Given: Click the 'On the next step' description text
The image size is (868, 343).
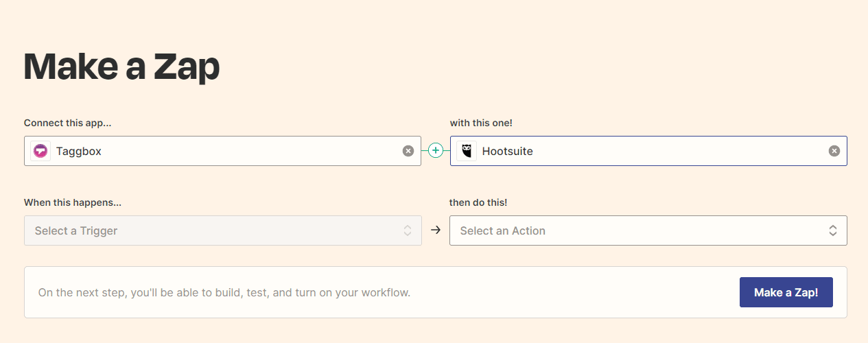Looking at the screenshot, I should [x=224, y=292].
